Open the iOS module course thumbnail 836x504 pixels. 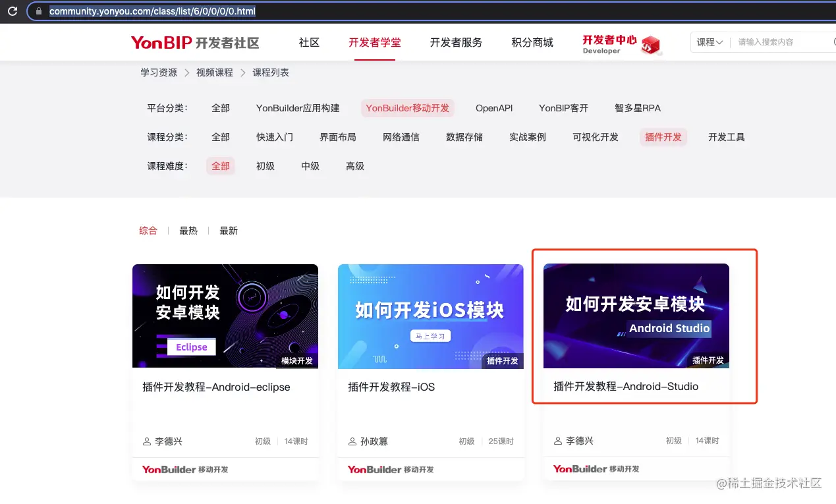click(431, 316)
